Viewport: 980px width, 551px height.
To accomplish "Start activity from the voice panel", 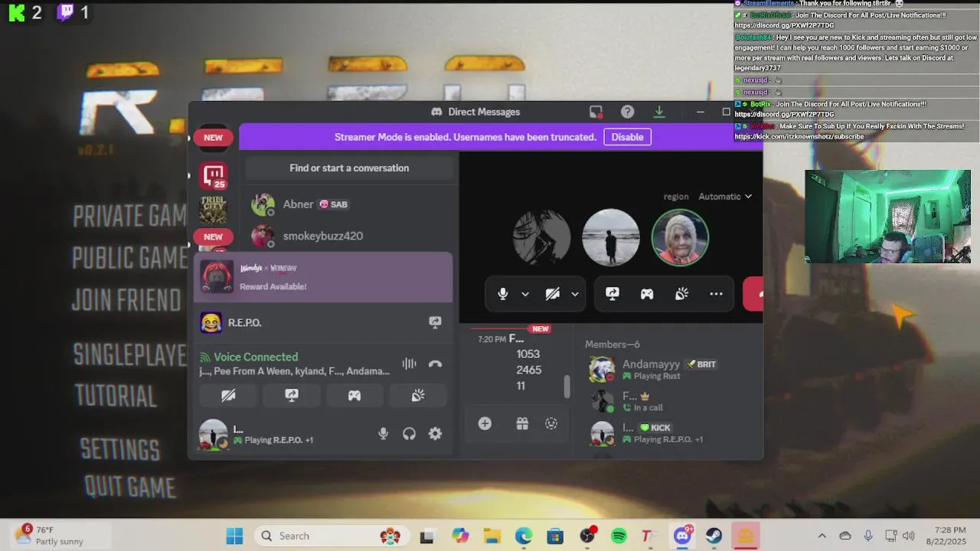I will 354,396.
